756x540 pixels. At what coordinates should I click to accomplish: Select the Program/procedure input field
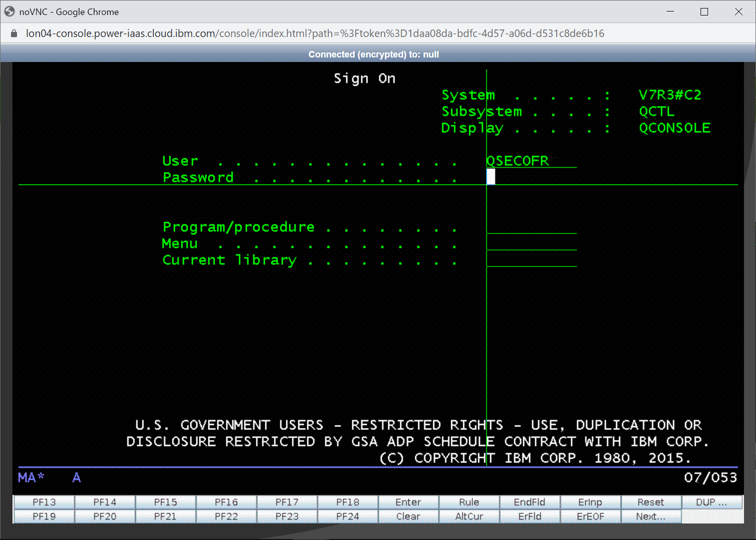532,226
